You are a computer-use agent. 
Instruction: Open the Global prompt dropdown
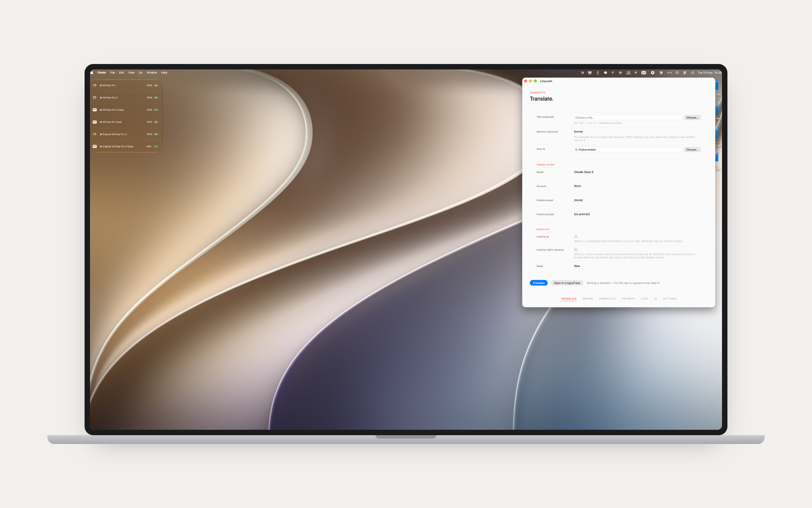[x=637, y=200]
